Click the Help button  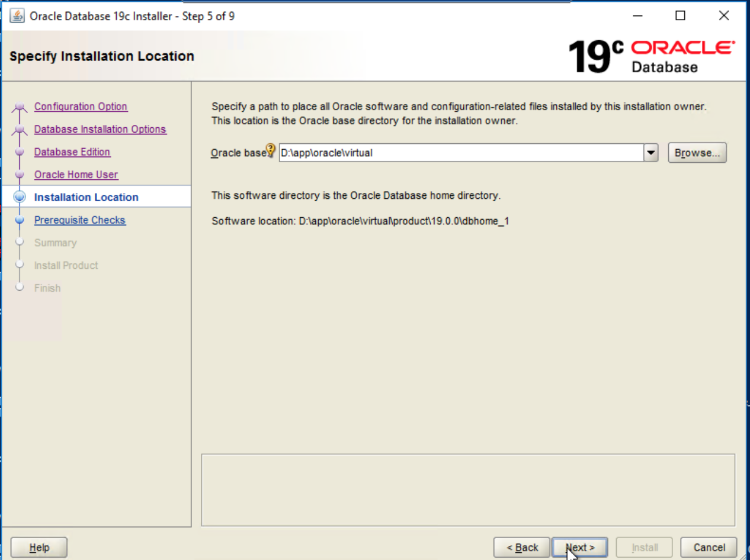coord(39,548)
